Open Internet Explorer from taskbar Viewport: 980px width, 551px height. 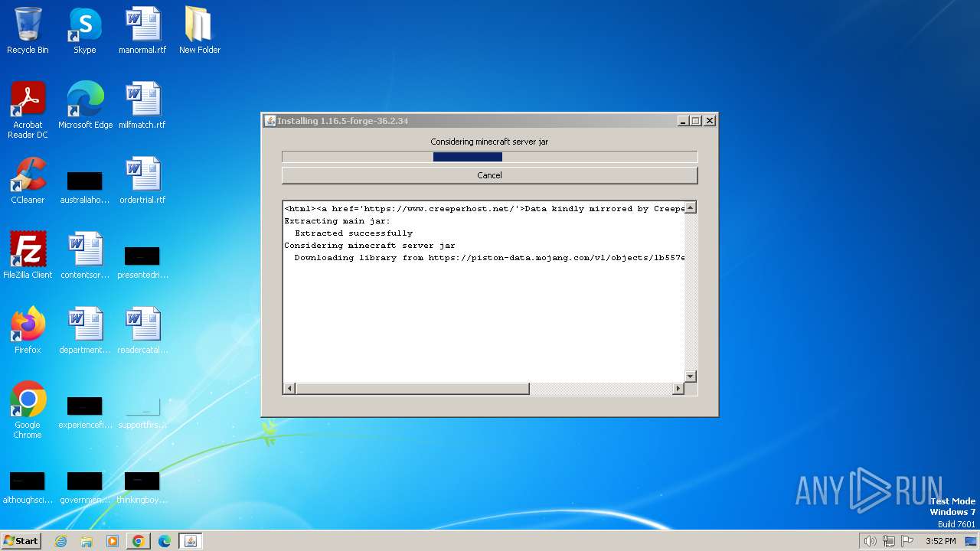coord(61,541)
